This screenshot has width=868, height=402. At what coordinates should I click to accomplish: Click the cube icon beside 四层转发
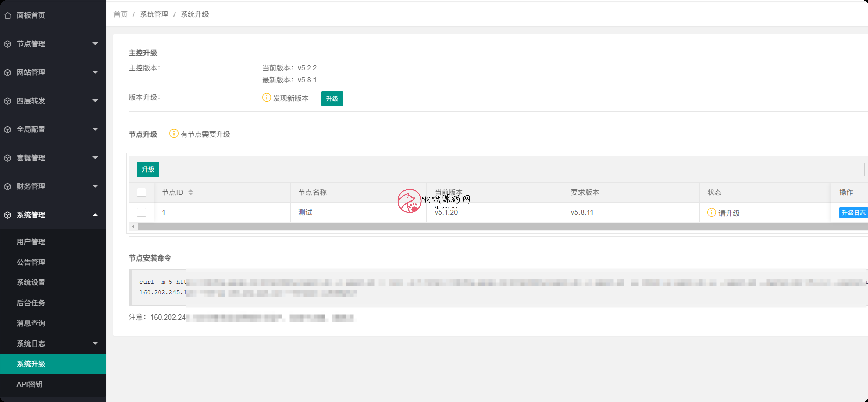(x=8, y=101)
